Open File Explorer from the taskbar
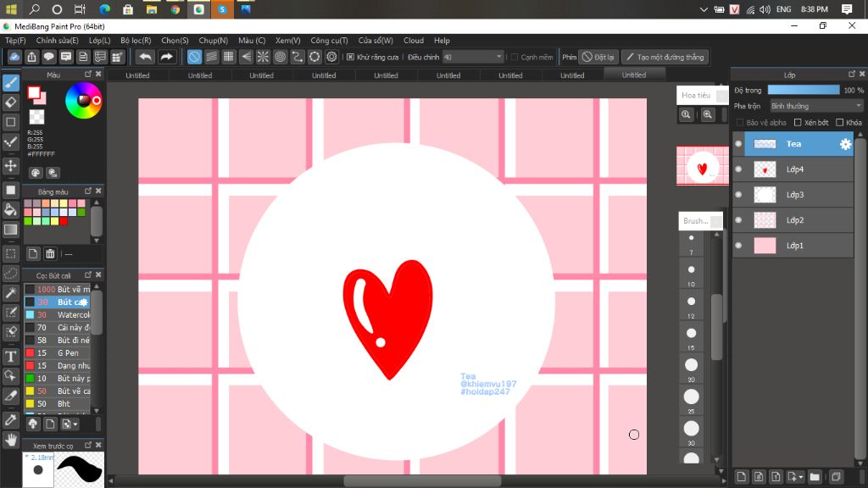Image resolution: width=868 pixels, height=488 pixels. [x=151, y=9]
